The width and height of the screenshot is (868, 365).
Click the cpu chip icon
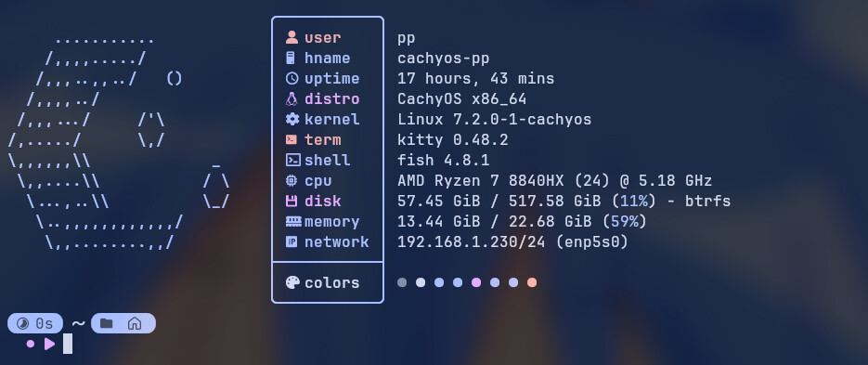coord(291,180)
